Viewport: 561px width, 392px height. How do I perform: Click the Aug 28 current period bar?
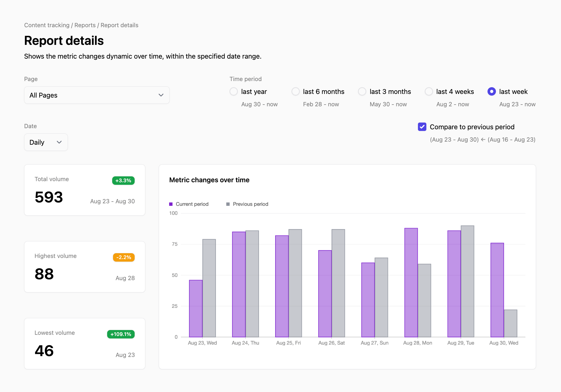point(411,283)
